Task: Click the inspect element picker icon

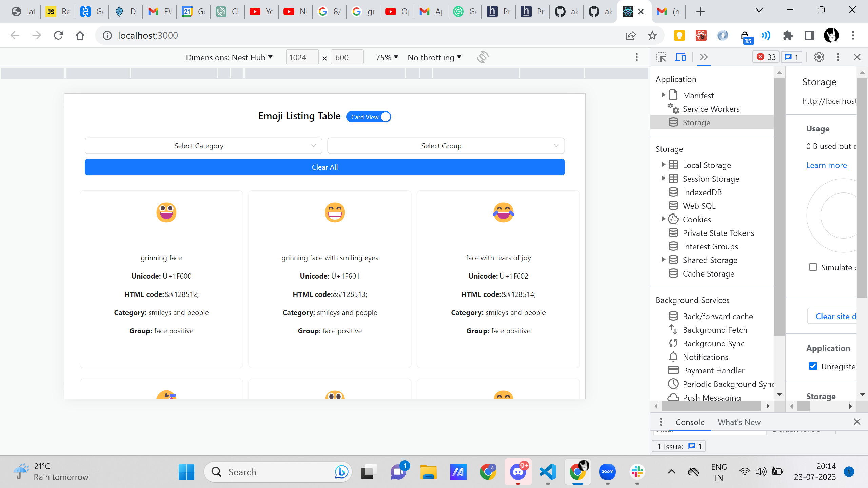Action: coord(661,57)
